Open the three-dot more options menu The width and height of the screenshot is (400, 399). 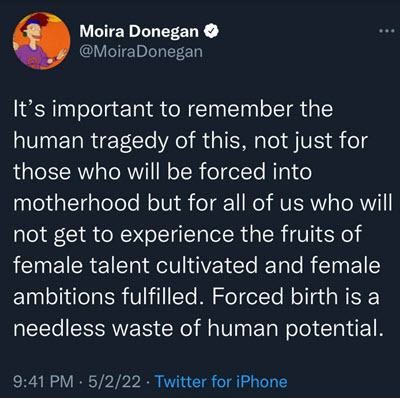pyautogui.click(x=387, y=31)
